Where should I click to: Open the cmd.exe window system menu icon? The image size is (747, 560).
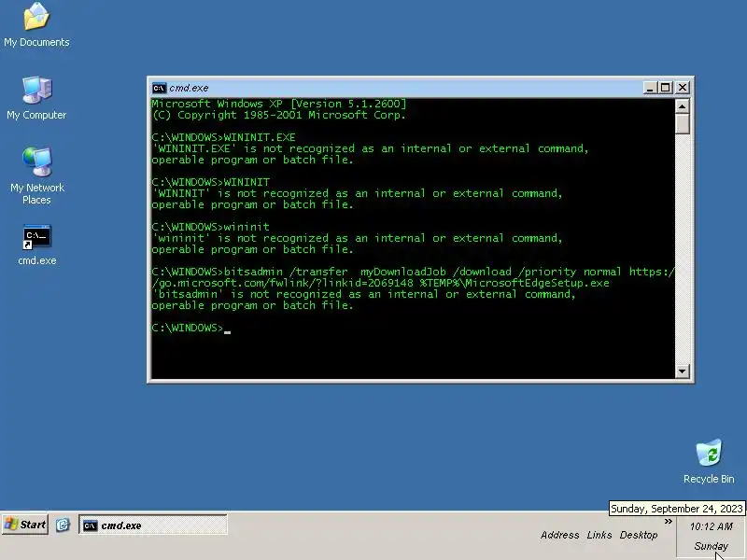coord(159,88)
